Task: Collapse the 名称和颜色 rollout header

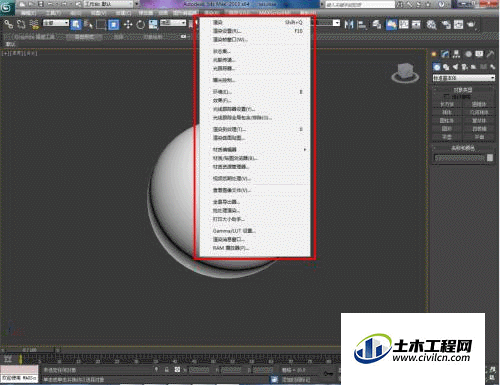Action: [463, 148]
